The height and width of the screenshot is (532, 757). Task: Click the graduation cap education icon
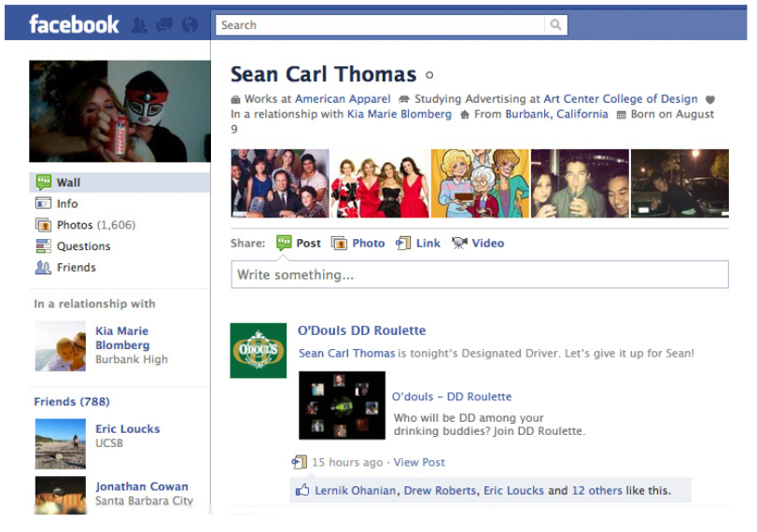pos(404,100)
